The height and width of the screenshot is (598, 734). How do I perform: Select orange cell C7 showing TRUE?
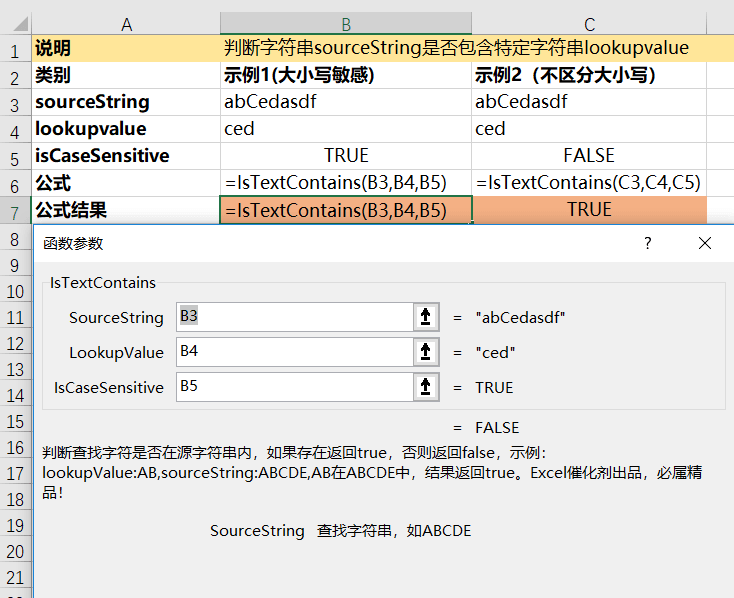point(589,210)
